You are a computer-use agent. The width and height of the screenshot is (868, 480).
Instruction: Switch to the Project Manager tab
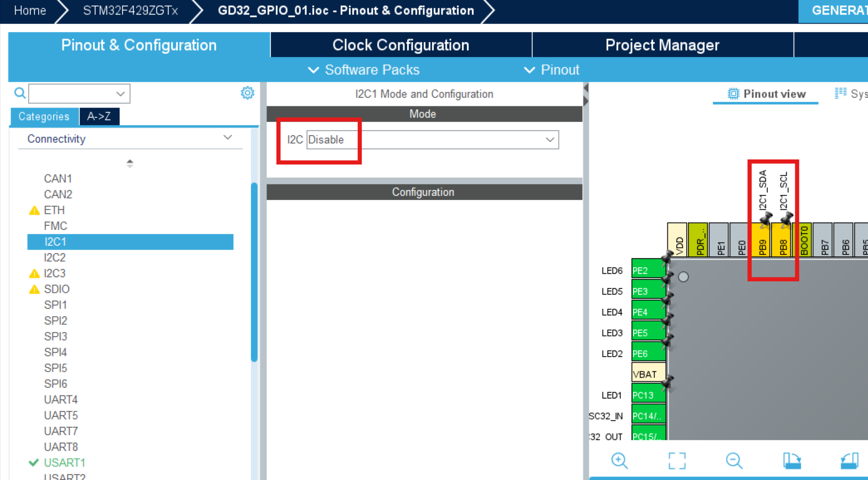pyautogui.click(x=662, y=45)
